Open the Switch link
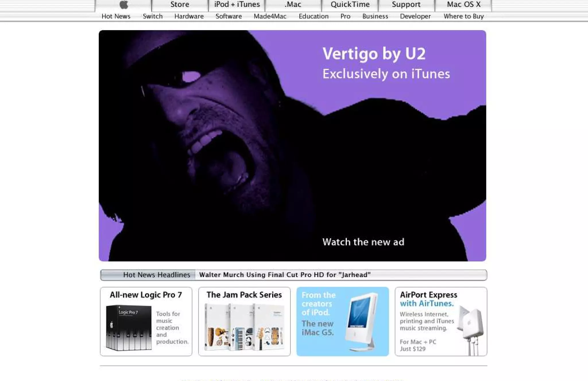588x381 pixels. [153, 16]
